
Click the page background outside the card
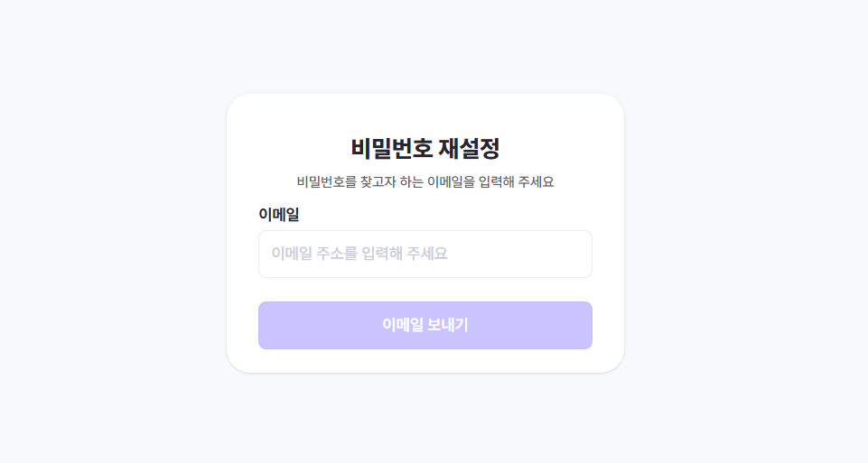click(108, 226)
